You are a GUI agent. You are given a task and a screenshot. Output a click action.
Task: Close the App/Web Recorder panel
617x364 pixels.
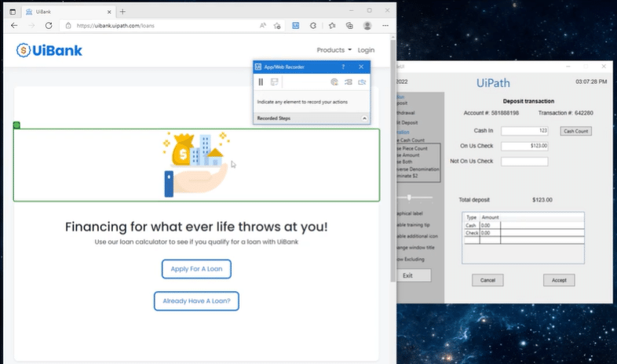click(361, 67)
